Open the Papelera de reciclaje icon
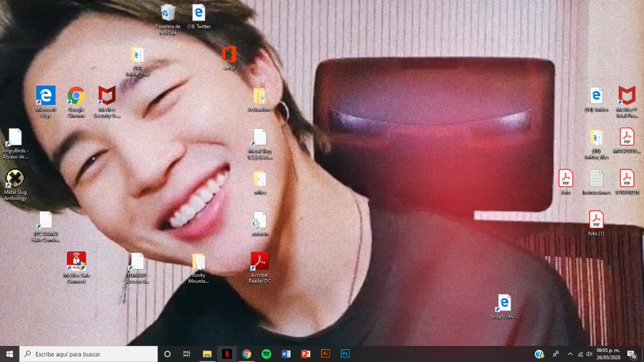This screenshot has width=644, height=362. 168,12
